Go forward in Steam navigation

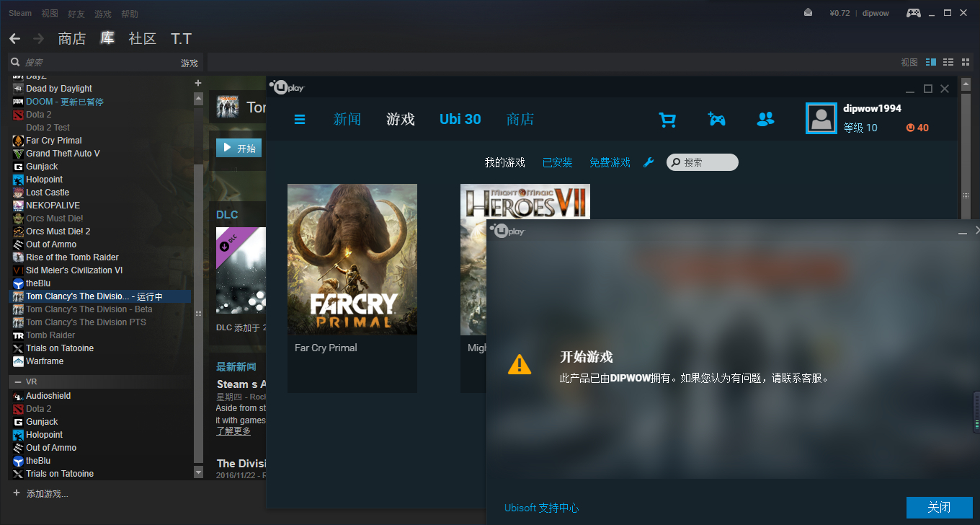coord(38,38)
